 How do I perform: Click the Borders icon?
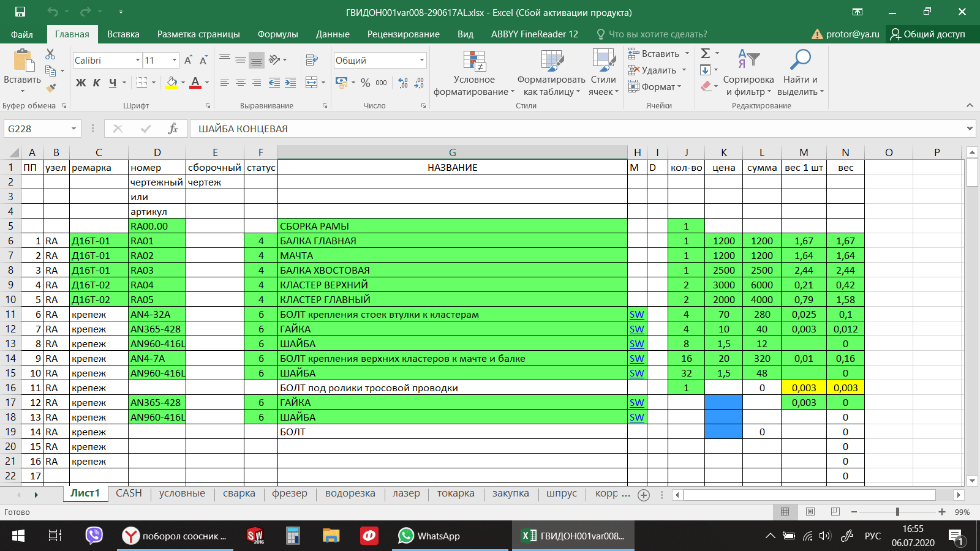click(x=142, y=83)
